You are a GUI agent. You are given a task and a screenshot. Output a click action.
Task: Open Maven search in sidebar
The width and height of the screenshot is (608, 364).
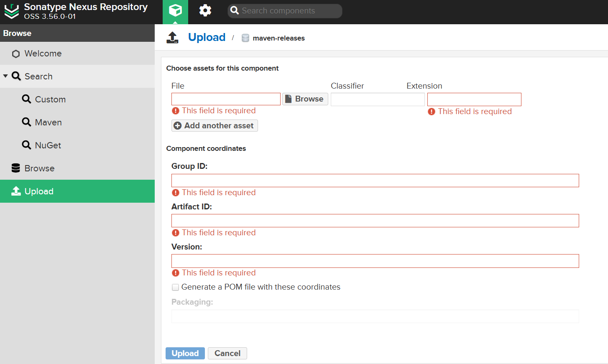77,122
